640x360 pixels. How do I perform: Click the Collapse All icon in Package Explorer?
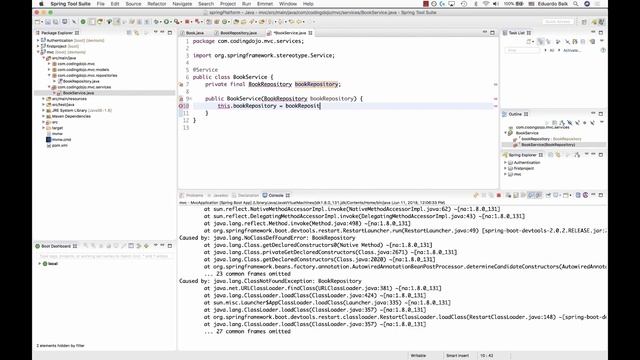[129, 33]
